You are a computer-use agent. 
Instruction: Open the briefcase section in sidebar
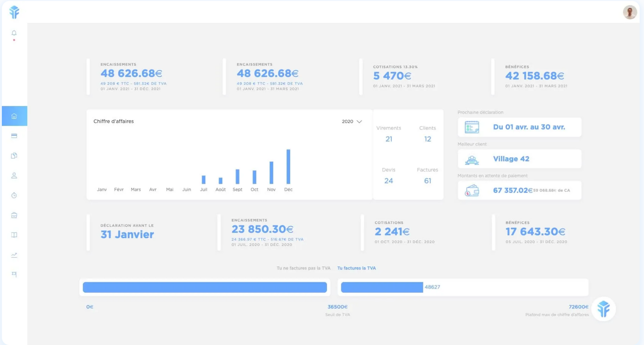click(14, 215)
